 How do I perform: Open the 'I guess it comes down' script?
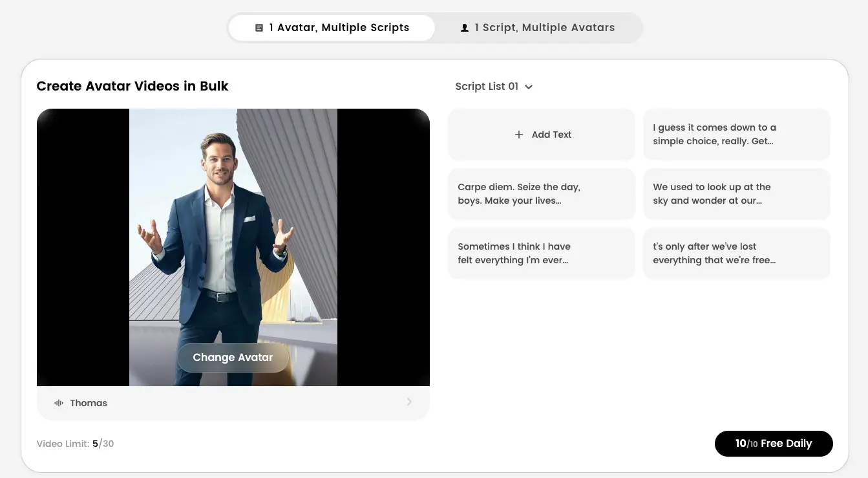pos(736,135)
